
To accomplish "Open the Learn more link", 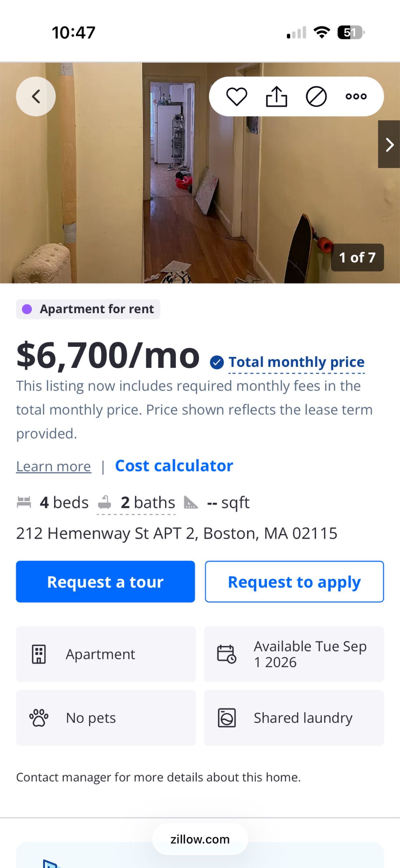I will tap(54, 466).
